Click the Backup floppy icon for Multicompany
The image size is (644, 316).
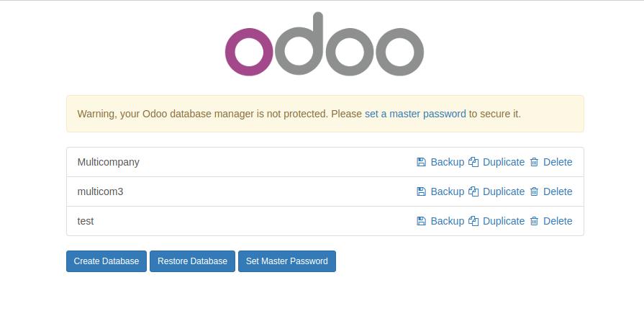[422, 162]
